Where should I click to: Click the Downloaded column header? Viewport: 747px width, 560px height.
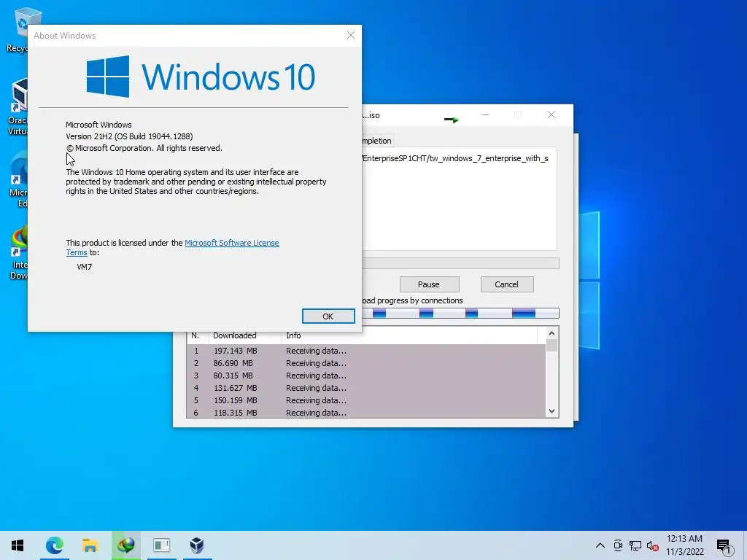(245, 335)
